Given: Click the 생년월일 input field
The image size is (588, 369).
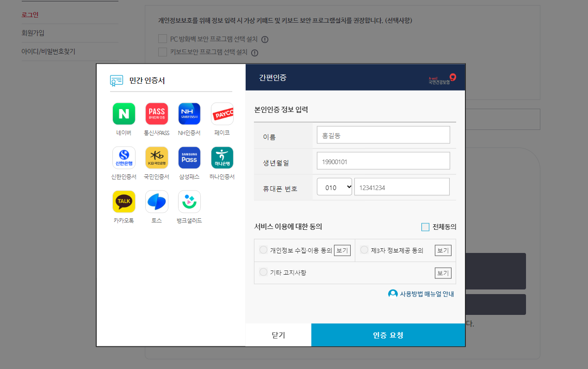Looking at the screenshot, I should coord(384,161).
